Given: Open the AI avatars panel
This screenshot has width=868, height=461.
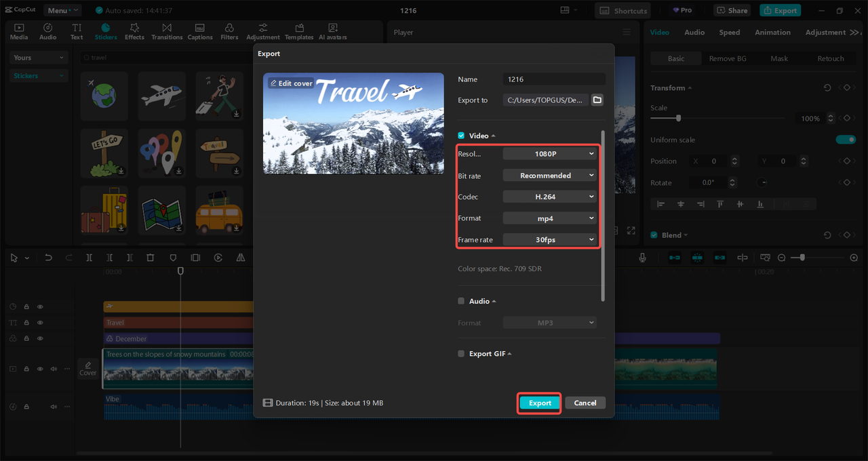Looking at the screenshot, I should (332, 31).
